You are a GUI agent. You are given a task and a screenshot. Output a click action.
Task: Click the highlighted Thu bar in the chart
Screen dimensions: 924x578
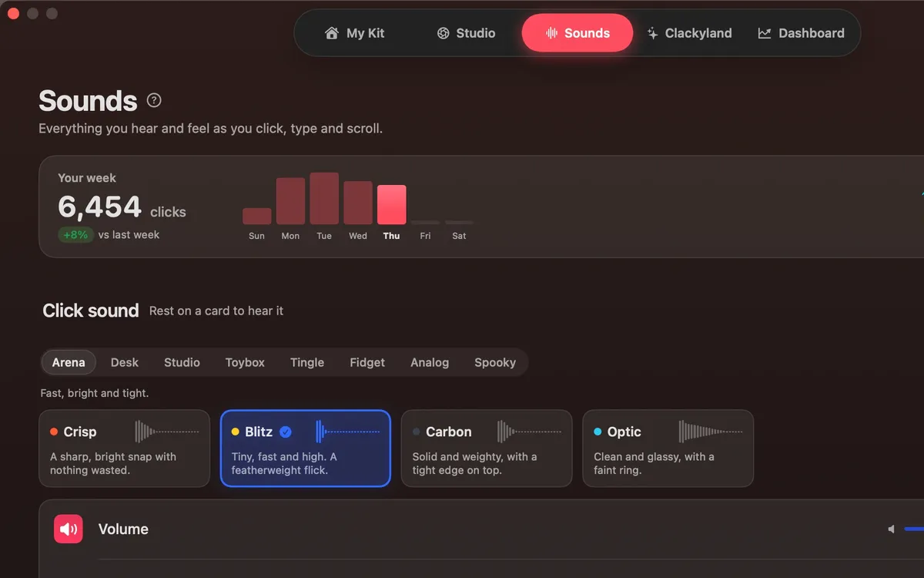392,205
